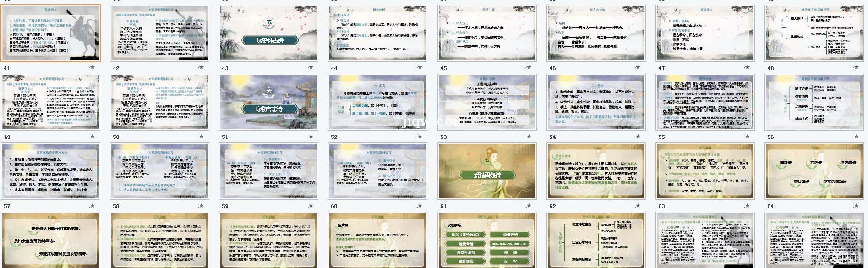Select slide 56 咏物言志诗 mind map
The image size is (868, 268).
[814, 102]
